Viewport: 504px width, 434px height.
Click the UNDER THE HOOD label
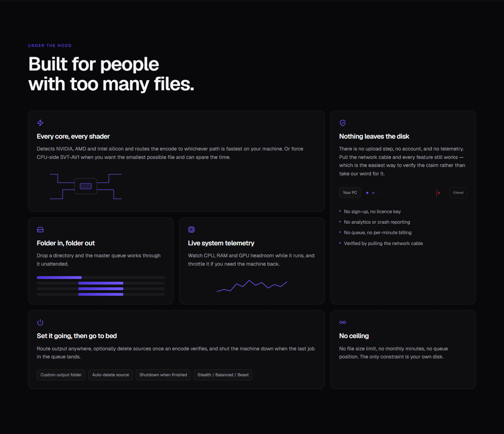pos(50,45)
